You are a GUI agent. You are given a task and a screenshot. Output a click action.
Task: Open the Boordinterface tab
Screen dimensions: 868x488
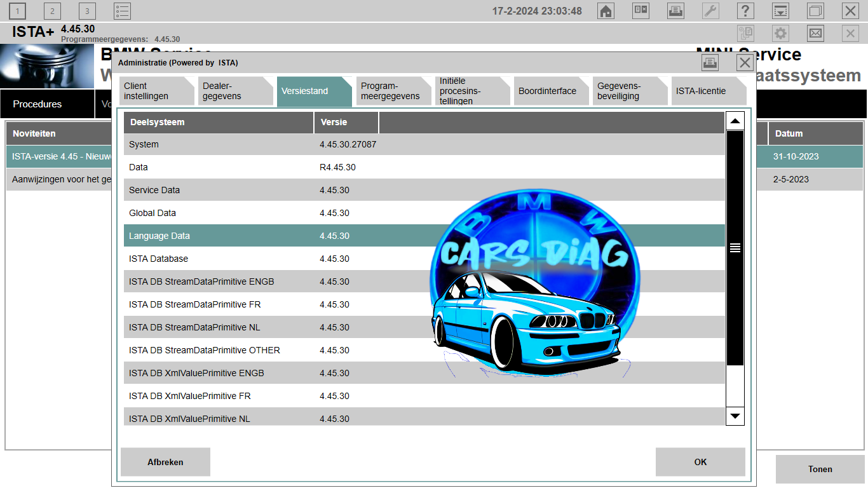pos(551,91)
